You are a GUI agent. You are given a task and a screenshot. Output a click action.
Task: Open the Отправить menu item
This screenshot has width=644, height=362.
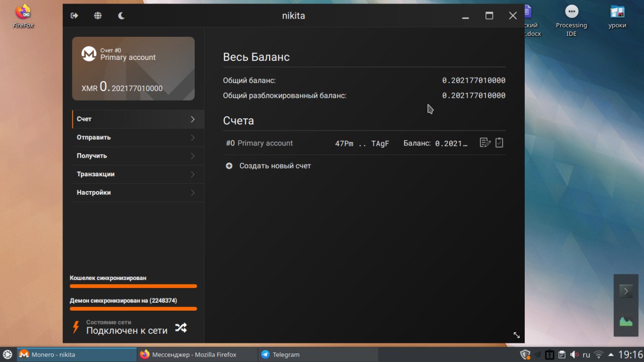coord(138,137)
